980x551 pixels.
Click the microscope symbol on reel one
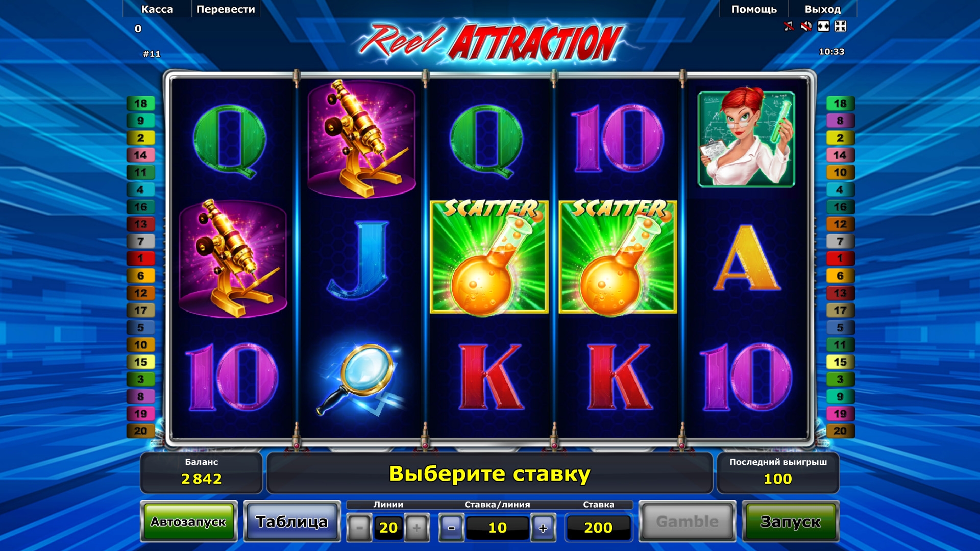(x=233, y=259)
